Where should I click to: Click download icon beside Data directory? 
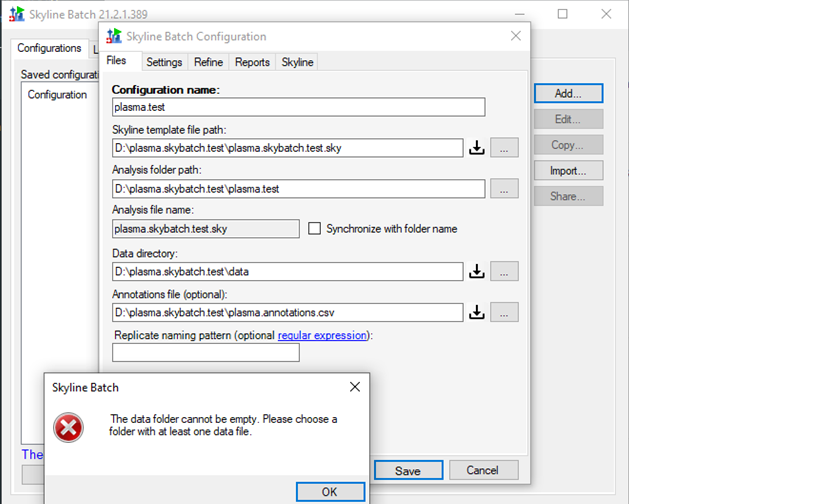coord(477,271)
